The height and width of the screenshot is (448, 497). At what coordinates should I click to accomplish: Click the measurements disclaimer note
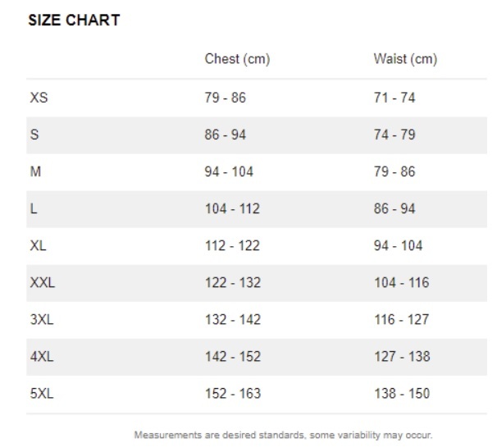283,435
